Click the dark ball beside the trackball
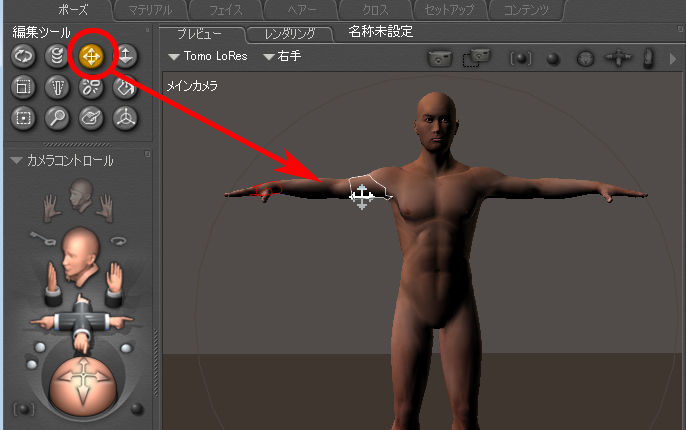The height and width of the screenshot is (430, 686). point(137,408)
